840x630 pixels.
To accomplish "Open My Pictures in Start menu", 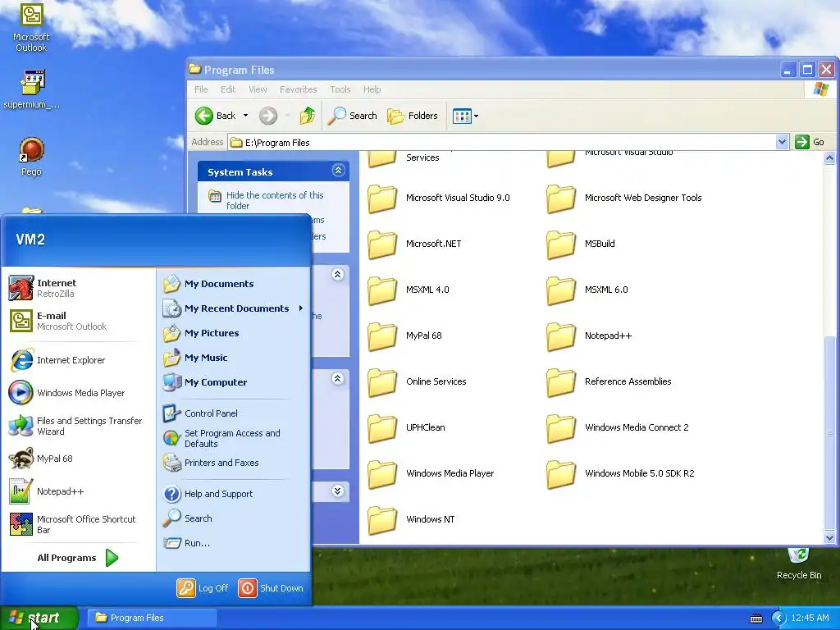I will (x=234, y=333).
